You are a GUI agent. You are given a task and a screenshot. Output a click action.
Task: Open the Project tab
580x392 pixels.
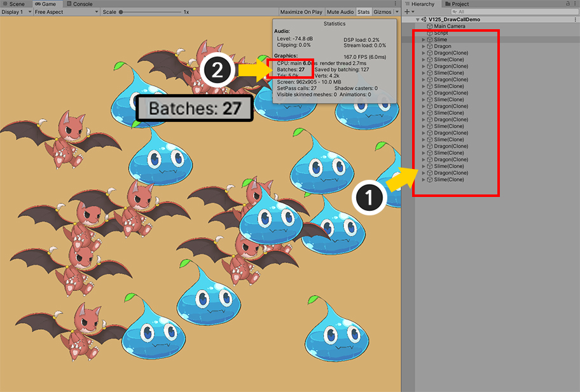coord(457,4)
